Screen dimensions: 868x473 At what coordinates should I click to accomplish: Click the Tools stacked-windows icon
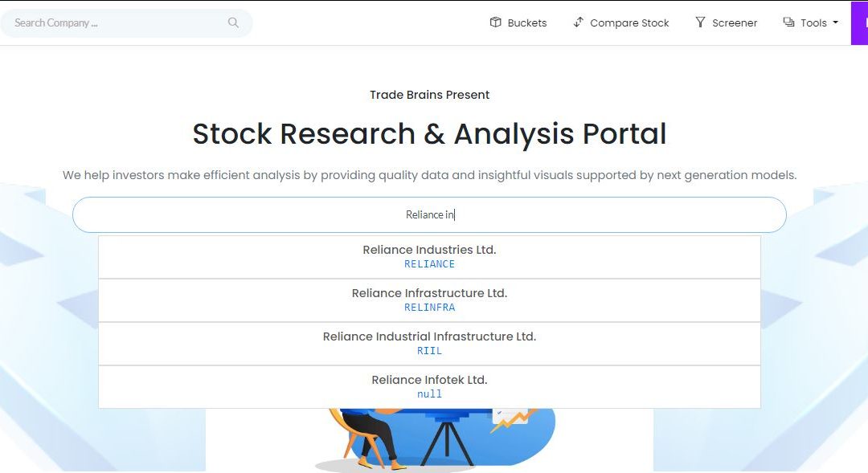(x=788, y=22)
